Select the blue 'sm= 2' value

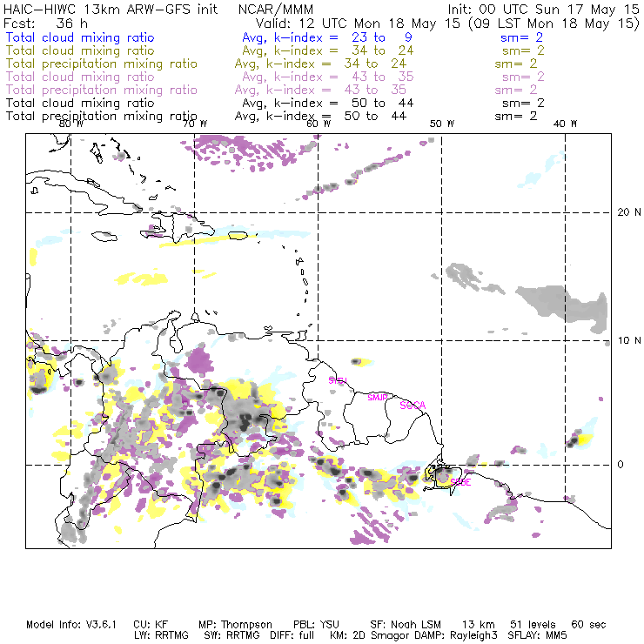(x=521, y=37)
